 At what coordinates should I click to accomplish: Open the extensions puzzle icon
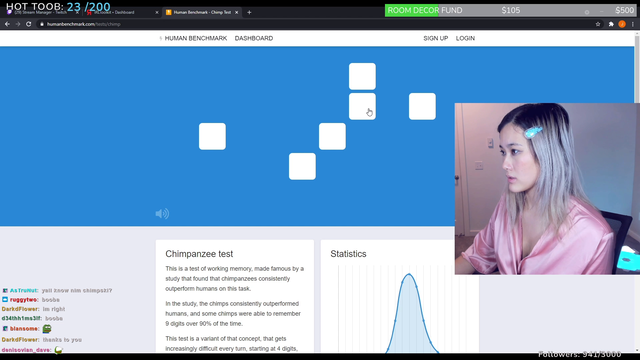pyautogui.click(x=611, y=24)
